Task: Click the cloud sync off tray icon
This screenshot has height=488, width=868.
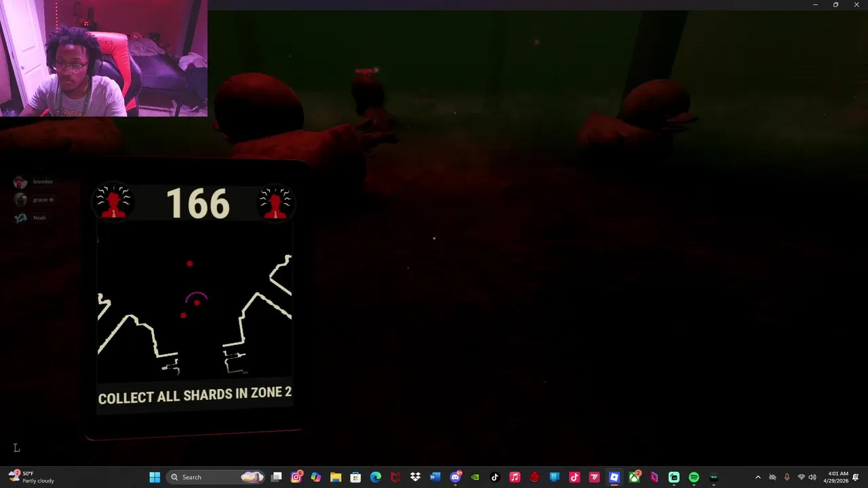Action: [772, 477]
